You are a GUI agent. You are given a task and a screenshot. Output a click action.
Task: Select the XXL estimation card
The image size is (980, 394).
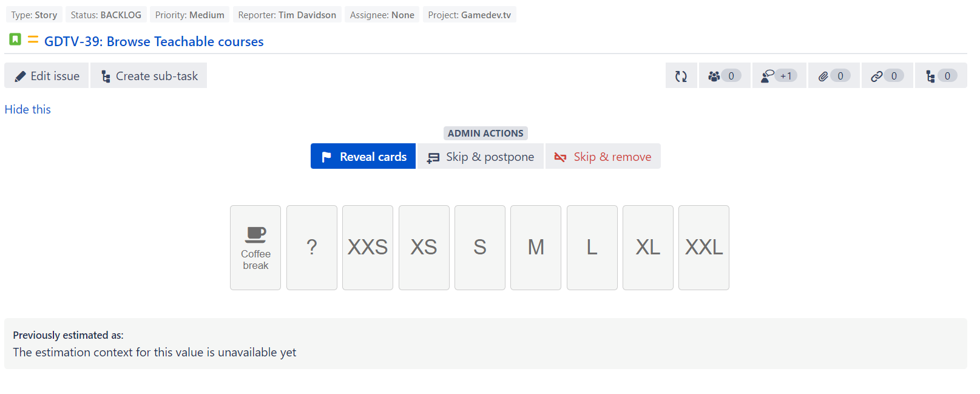point(704,248)
